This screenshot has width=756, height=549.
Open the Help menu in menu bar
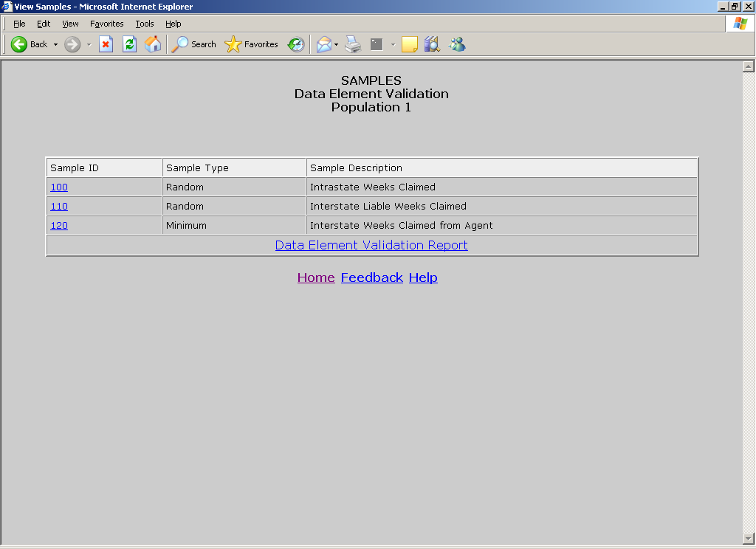click(x=173, y=24)
